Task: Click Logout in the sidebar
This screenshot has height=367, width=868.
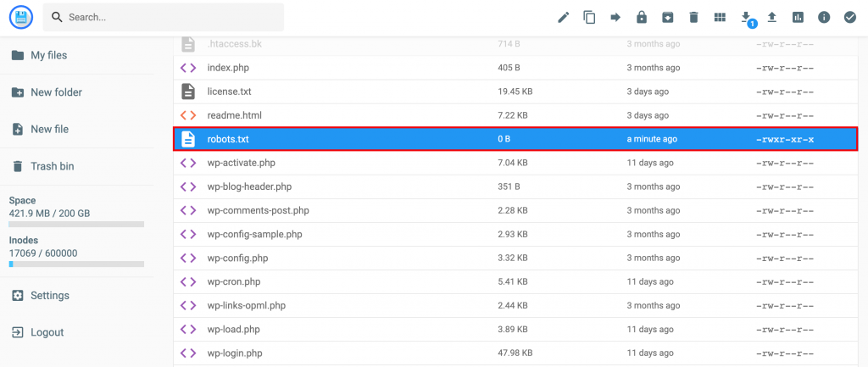Action: (x=47, y=332)
